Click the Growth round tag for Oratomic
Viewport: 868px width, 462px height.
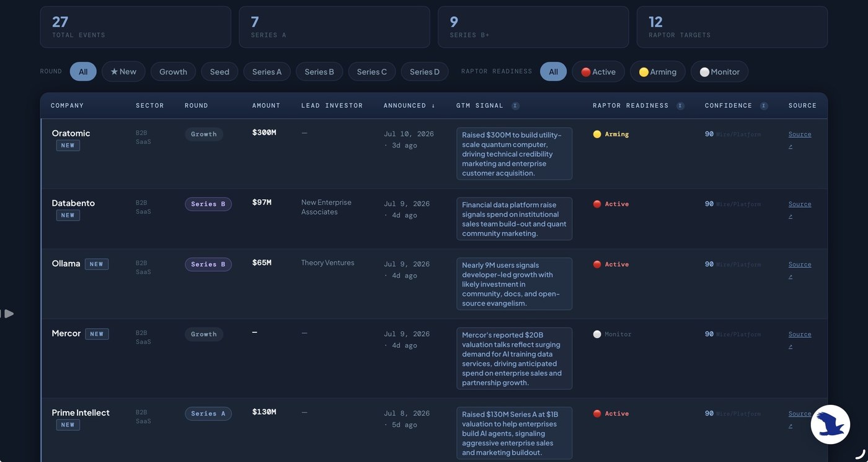coord(204,134)
